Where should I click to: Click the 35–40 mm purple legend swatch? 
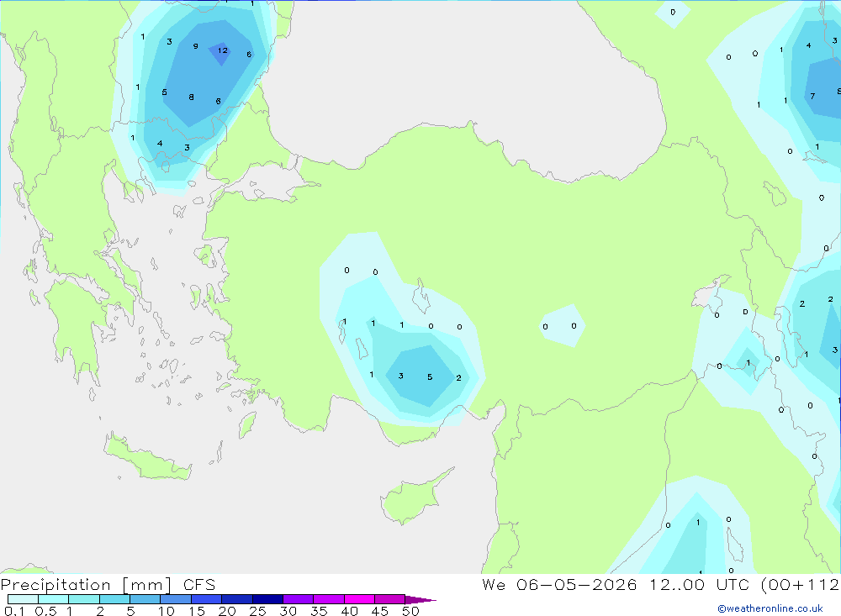329,599
